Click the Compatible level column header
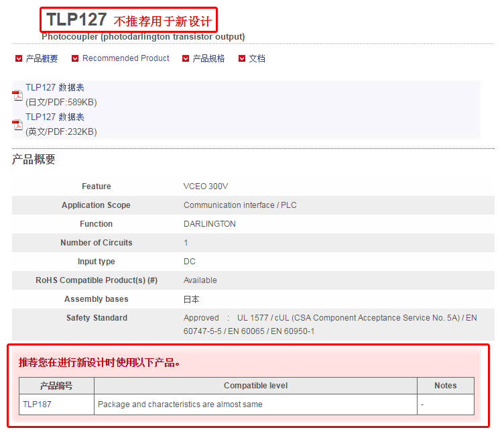The image size is (504, 436). pos(255,386)
